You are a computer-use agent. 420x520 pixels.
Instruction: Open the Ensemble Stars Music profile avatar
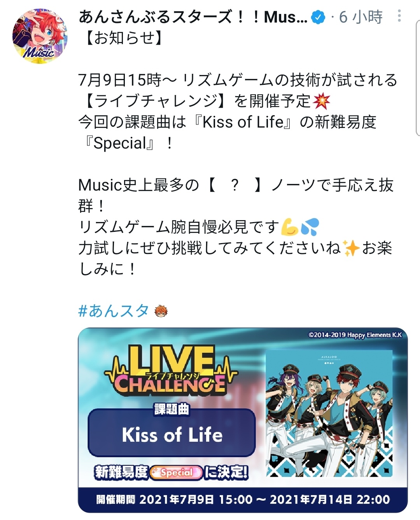40,36
